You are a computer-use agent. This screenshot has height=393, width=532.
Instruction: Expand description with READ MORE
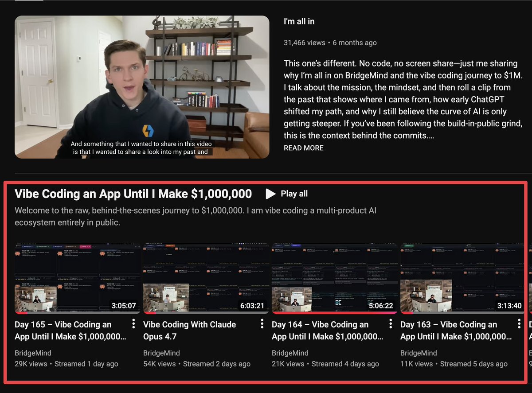[304, 148]
